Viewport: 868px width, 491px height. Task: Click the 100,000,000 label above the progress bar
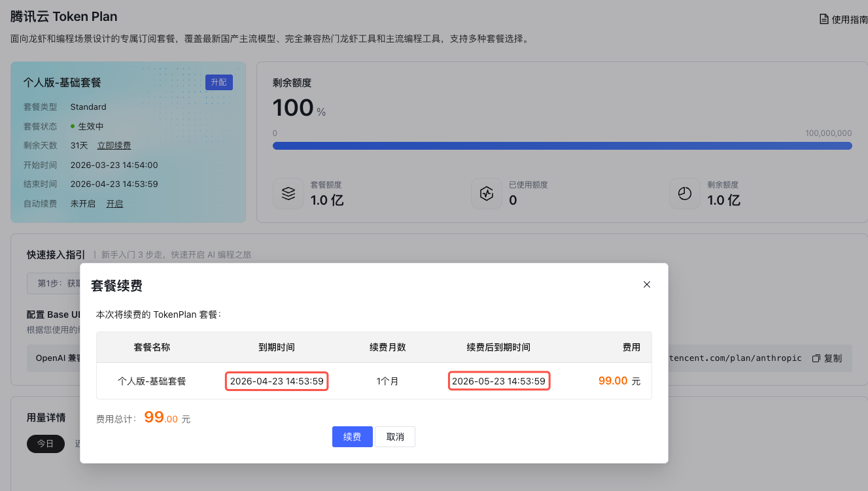pos(828,133)
